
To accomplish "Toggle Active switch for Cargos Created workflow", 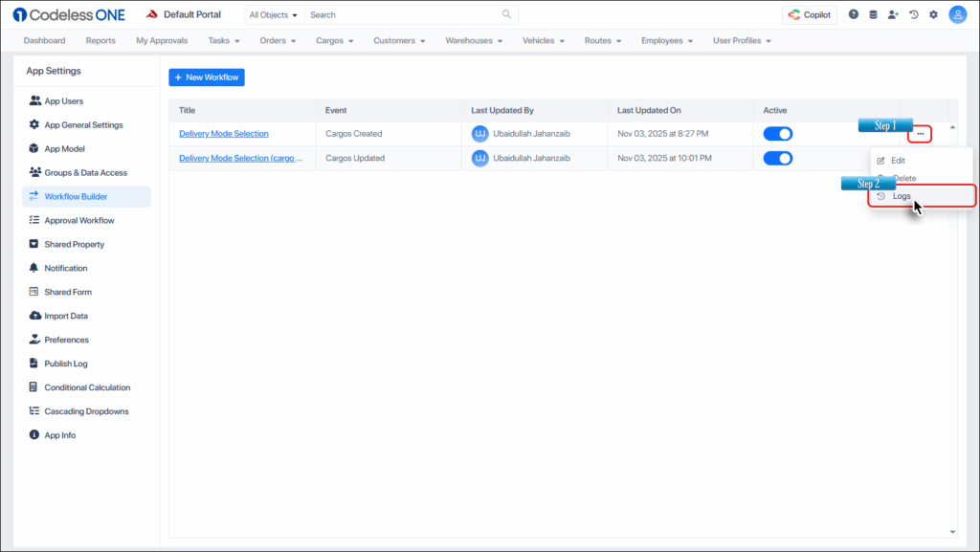I will pos(777,134).
